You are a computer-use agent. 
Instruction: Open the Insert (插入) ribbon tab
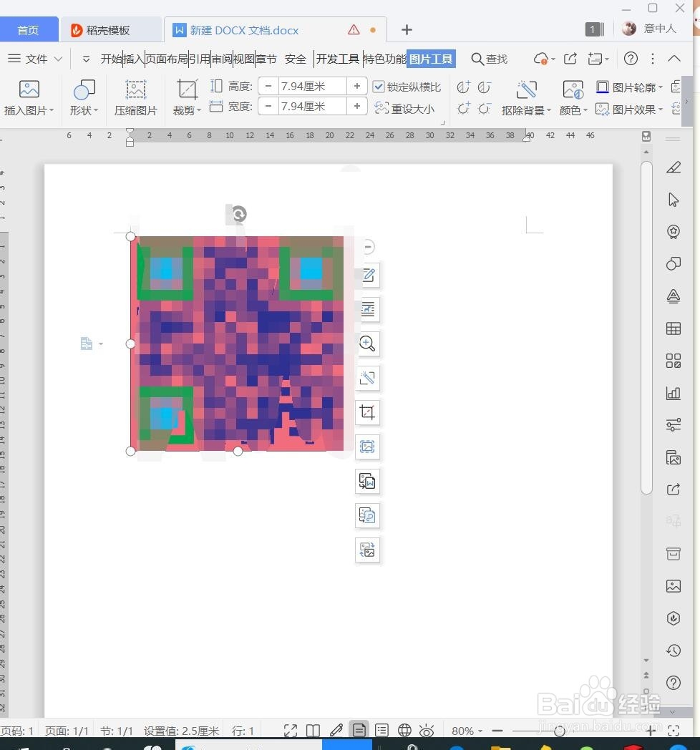pos(134,59)
